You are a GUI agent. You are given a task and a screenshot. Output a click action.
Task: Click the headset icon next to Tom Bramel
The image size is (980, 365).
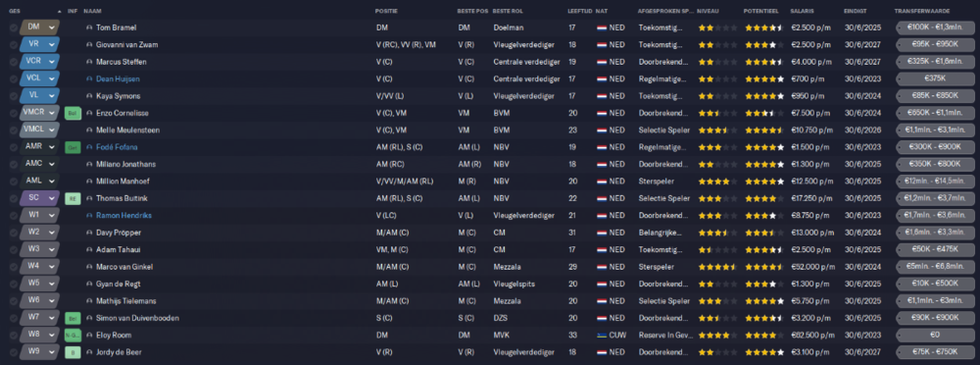pos(89,27)
